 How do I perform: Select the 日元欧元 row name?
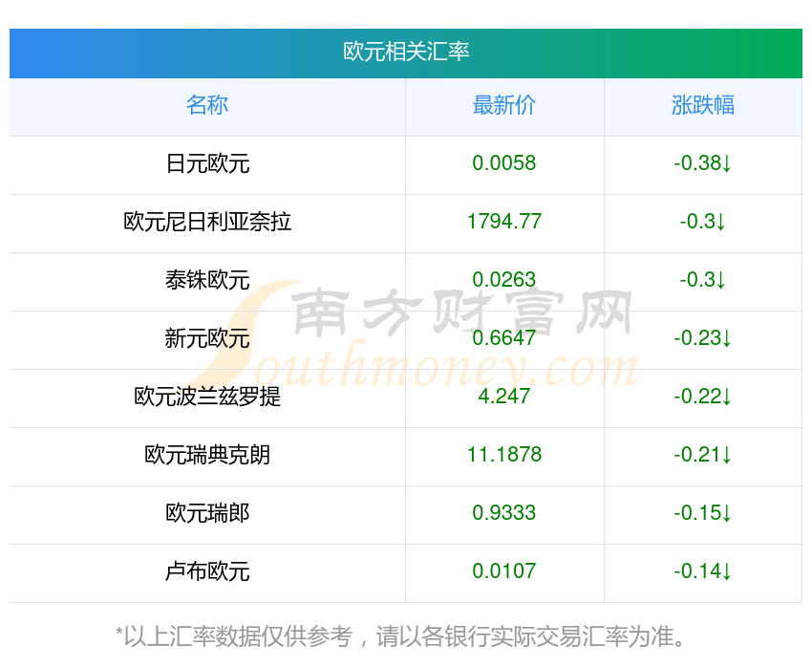click(x=207, y=163)
